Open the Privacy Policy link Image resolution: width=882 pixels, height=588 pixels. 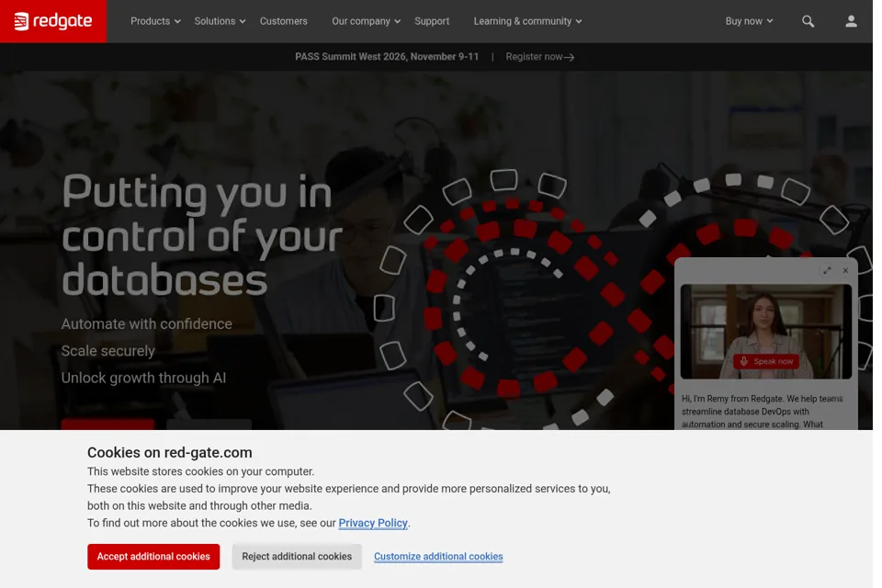[x=373, y=524]
